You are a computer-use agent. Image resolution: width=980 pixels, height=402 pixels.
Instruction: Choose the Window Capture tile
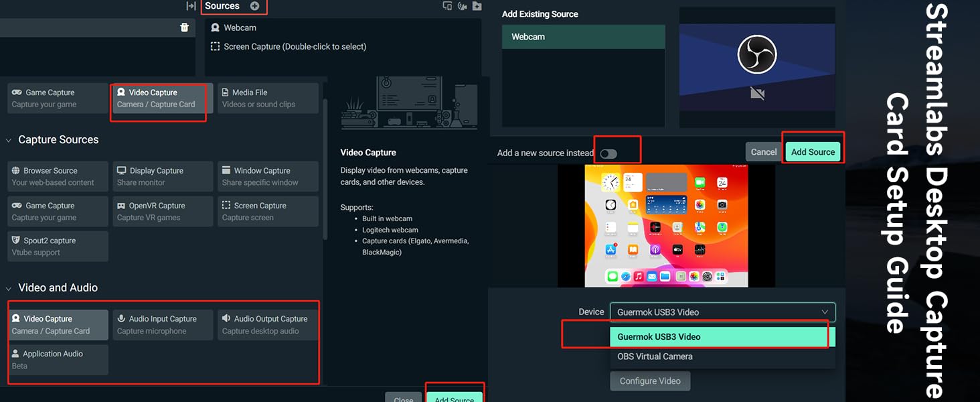pyautogui.click(x=268, y=176)
